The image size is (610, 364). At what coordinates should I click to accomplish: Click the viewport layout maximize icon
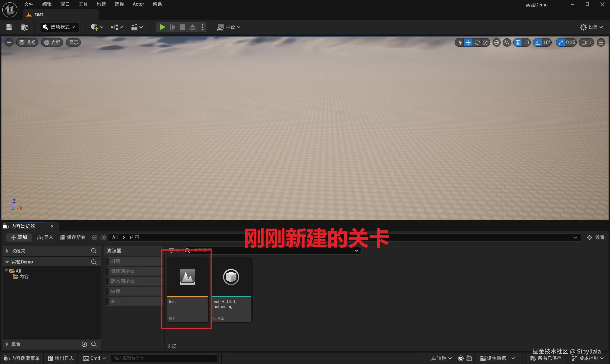[x=601, y=42]
